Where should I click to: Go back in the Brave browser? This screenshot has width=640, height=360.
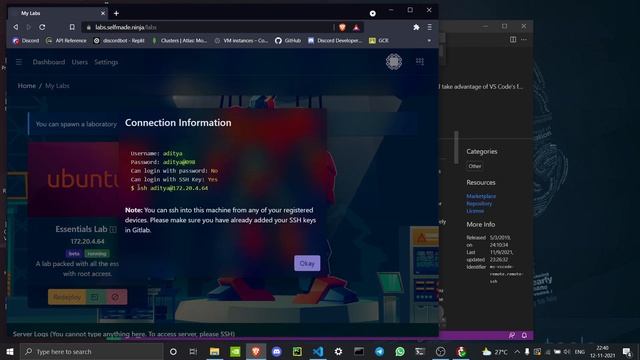(16, 27)
